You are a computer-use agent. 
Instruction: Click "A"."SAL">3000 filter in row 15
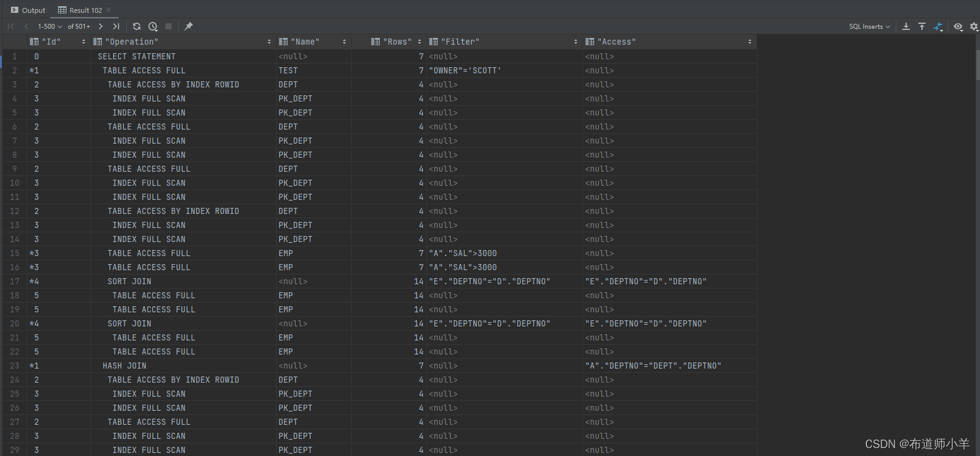click(504, 253)
